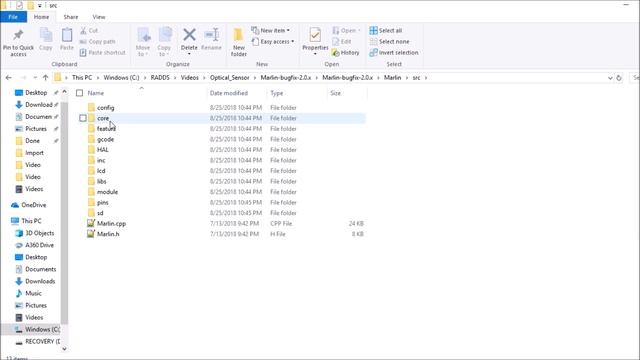Open A360 Drive in navigation pane

tap(34, 245)
